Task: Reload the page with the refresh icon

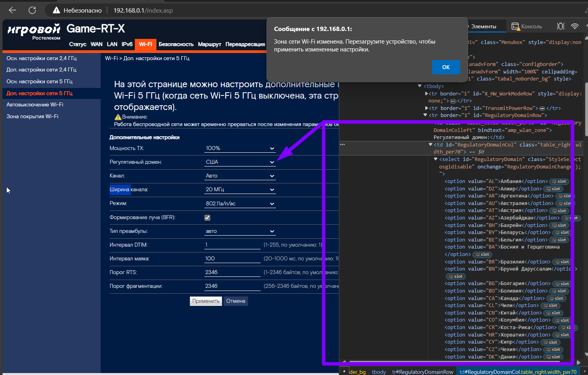Action: click(x=32, y=10)
